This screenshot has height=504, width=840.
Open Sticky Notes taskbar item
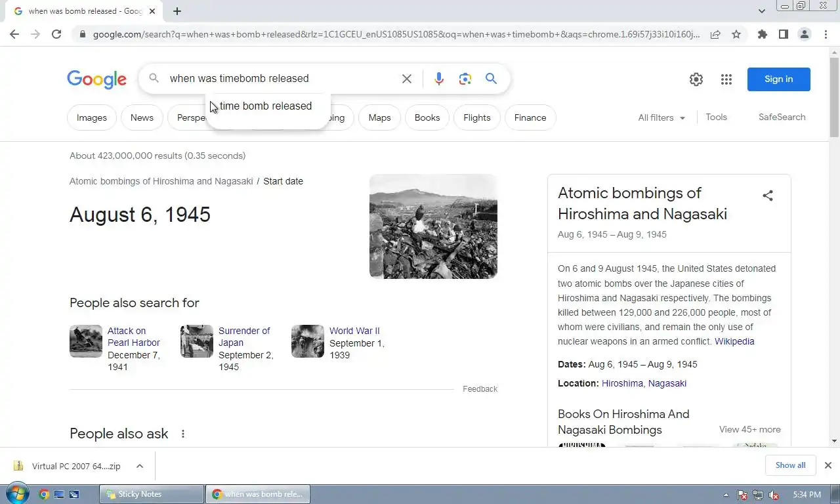[x=152, y=494]
